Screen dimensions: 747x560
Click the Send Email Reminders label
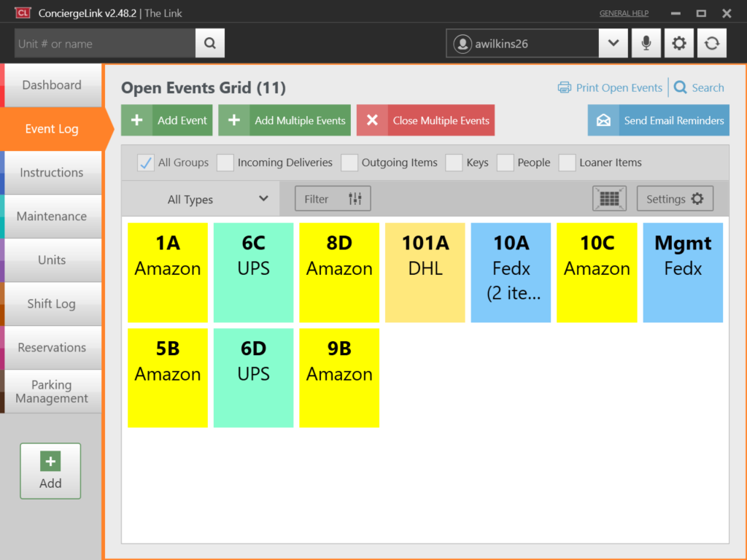pos(673,120)
